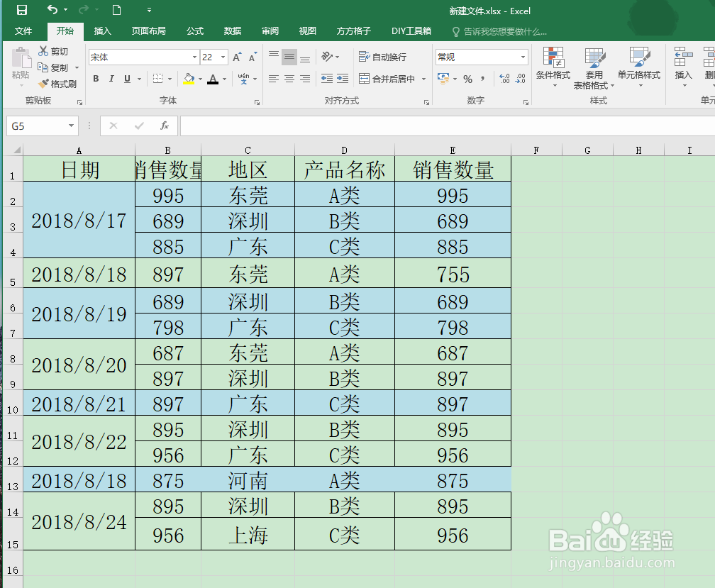The height and width of the screenshot is (588, 715).
Task: Switch to the 插入 ribbon tab
Action: 102,30
